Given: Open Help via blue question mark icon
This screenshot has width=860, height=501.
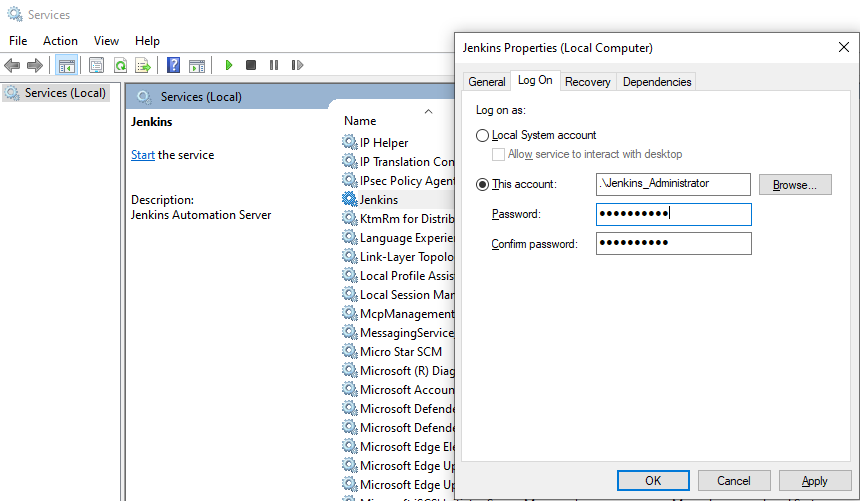Looking at the screenshot, I should pyautogui.click(x=174, y=65).
